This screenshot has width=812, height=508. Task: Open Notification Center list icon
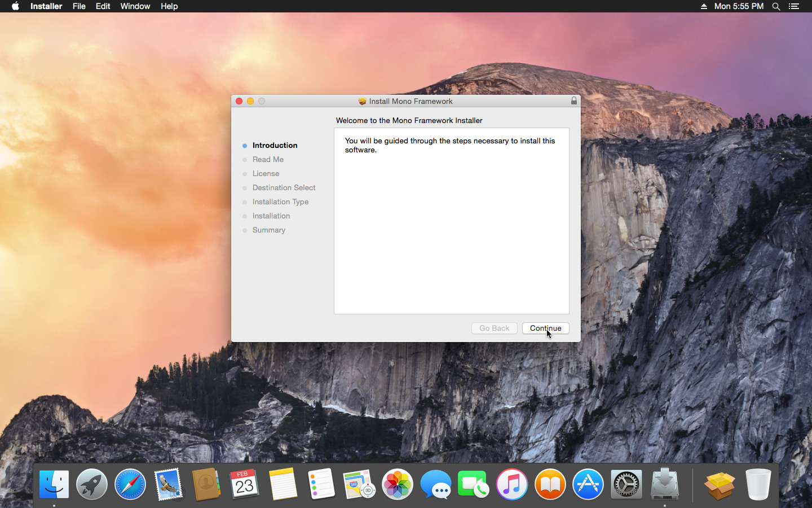[x=794, y=6]
